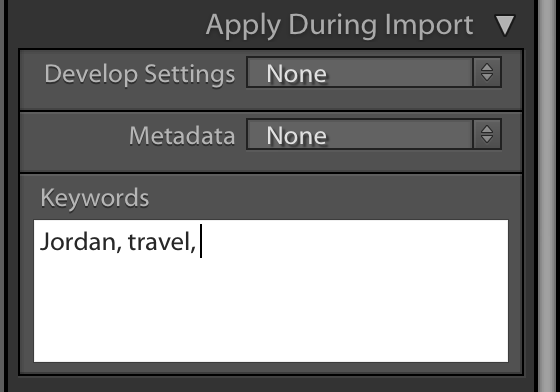Click the Metadata double-arrow icon
The width and height of the screenshot is (560, 392).
coord(487,135)
